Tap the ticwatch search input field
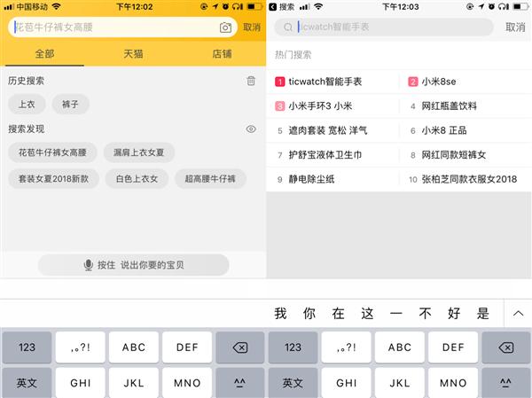 click(x=390, y=27)
